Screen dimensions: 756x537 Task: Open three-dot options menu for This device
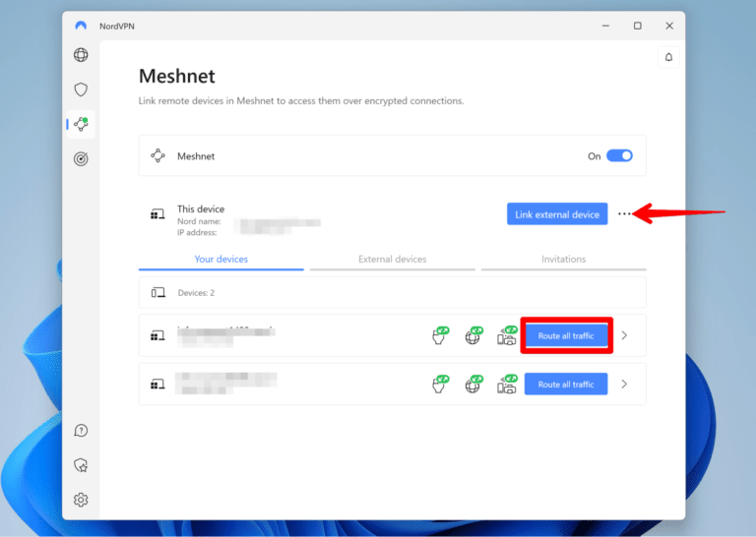pyautogui.click(x=624, y=214)
